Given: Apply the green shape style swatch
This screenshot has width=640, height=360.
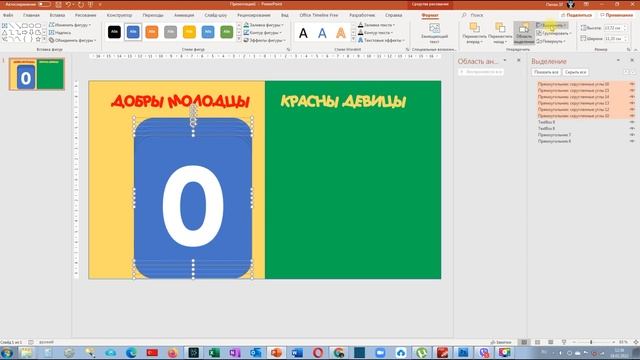Looking at the screenshot, I should 227,32.
